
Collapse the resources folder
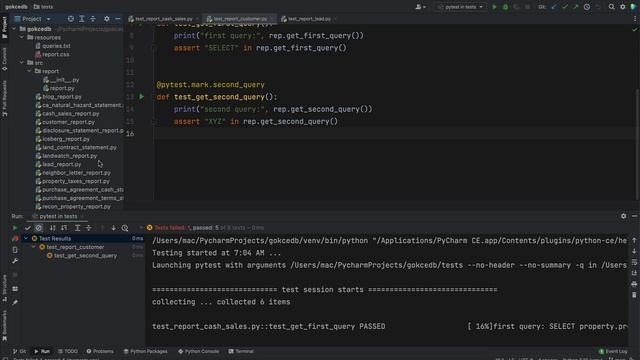(x=22, y=37)
